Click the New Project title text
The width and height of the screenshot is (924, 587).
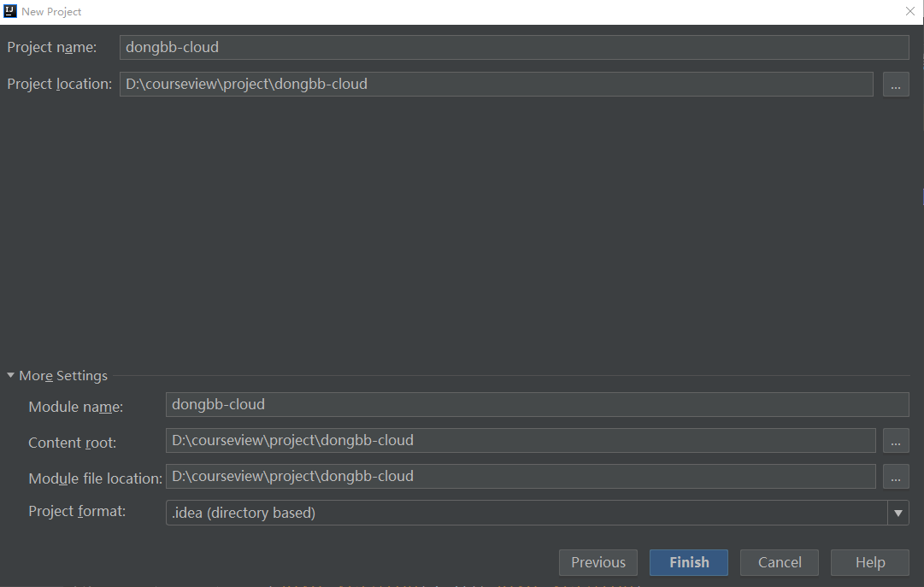click(51, 12)
